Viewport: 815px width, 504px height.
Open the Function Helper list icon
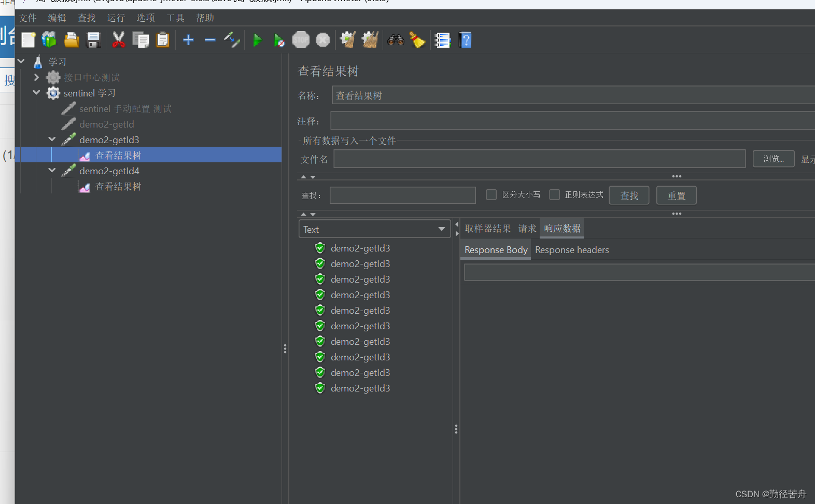[x=443, y=40]
